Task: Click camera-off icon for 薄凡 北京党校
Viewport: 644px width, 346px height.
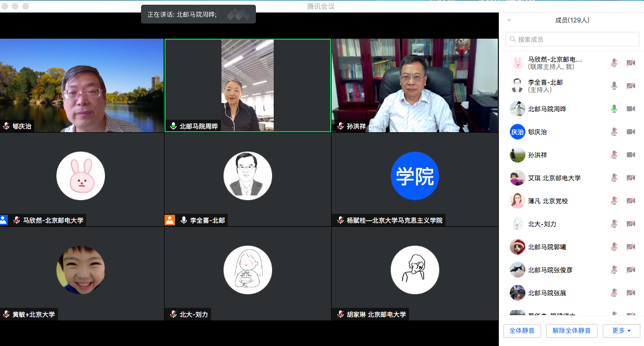Action: 631,201
